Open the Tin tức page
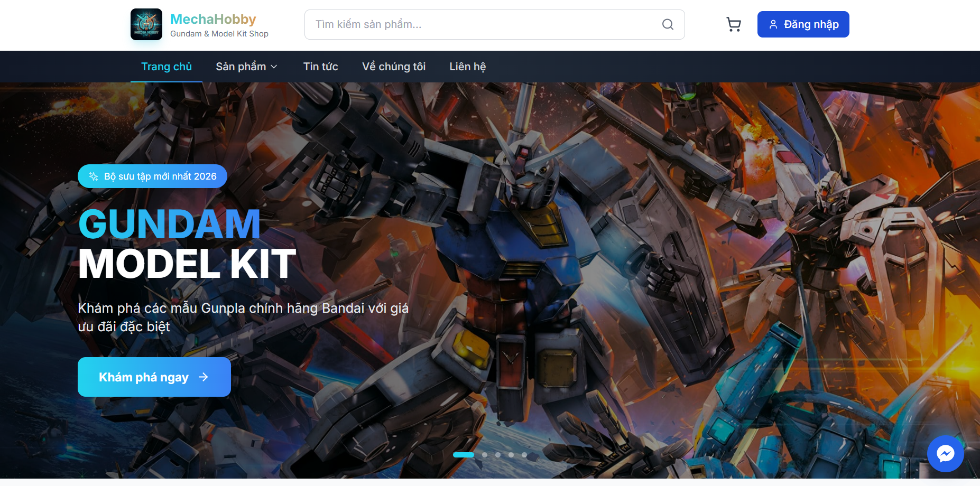980x486 pixels. point(320,67)
